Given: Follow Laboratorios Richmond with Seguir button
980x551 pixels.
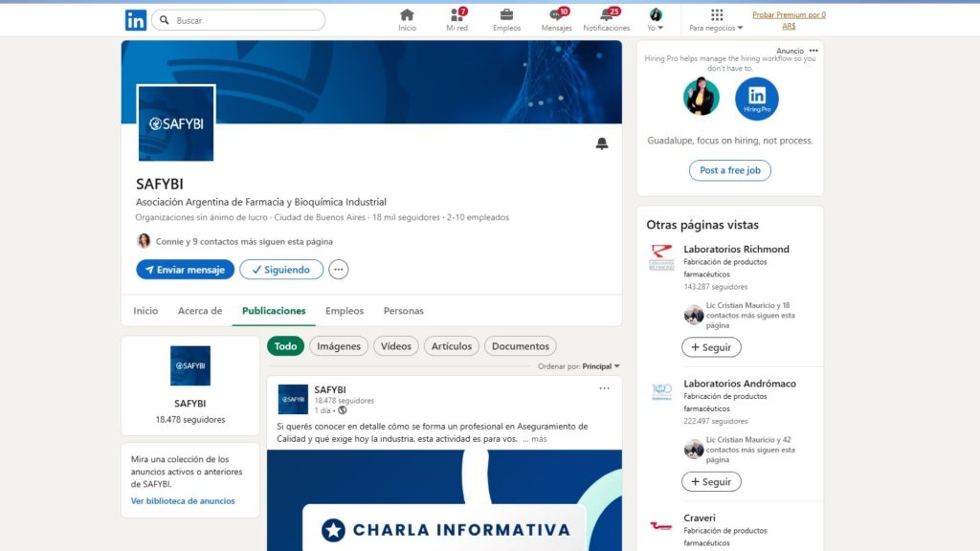Looking at the screenshot, I should coord(710,347).
